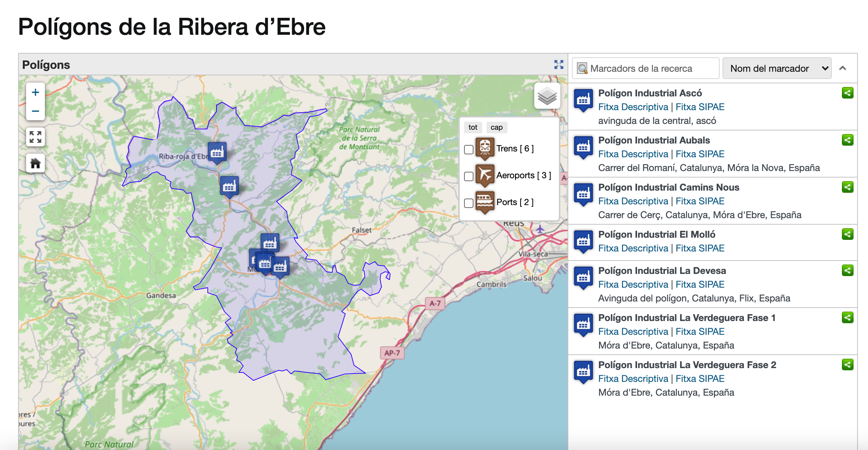Toggle the map fullscreen control button
868x450 pixels.
pos(35,137)
